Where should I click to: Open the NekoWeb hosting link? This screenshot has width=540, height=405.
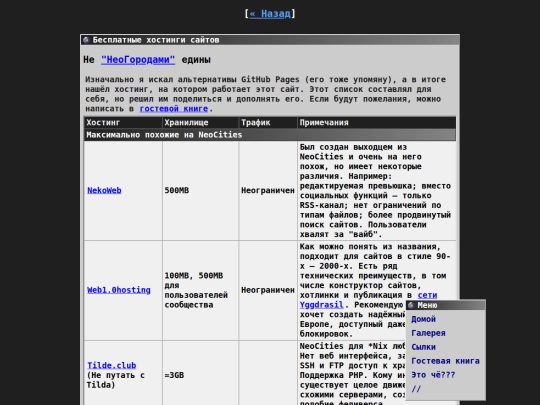pos(104,190)
